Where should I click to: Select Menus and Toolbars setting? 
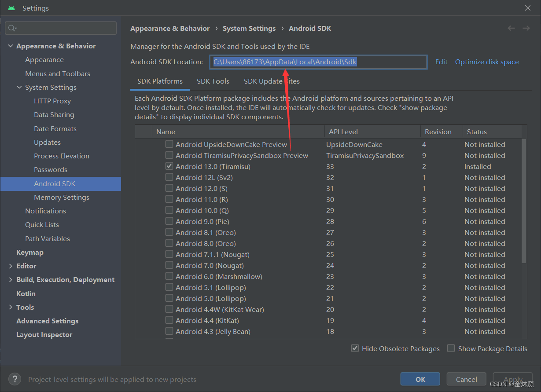click(57, 73)
